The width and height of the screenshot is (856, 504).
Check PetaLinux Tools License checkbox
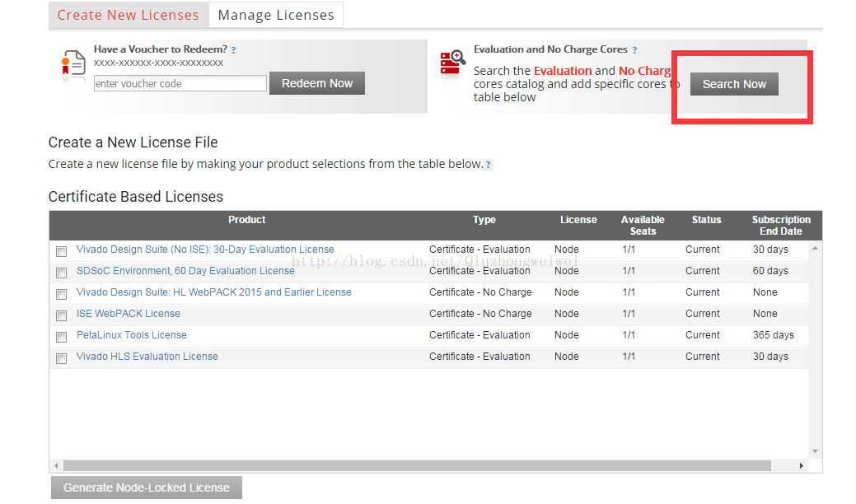61,337
